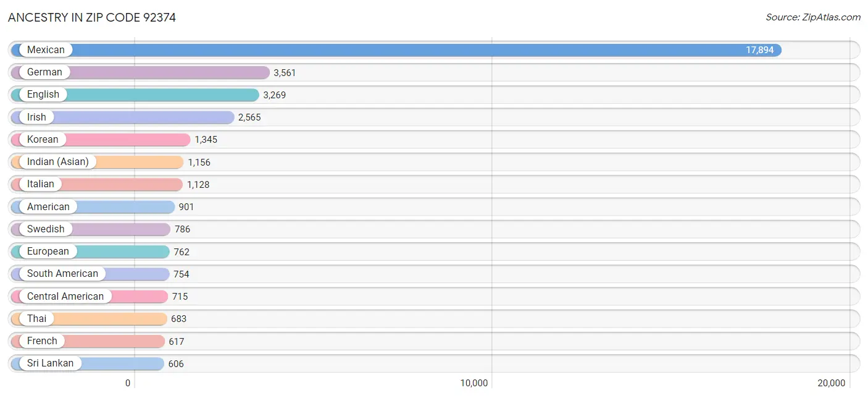Click the Mexican ancestry bar
The height and width of the screenshot is (398, 868).
click(395, 50)
